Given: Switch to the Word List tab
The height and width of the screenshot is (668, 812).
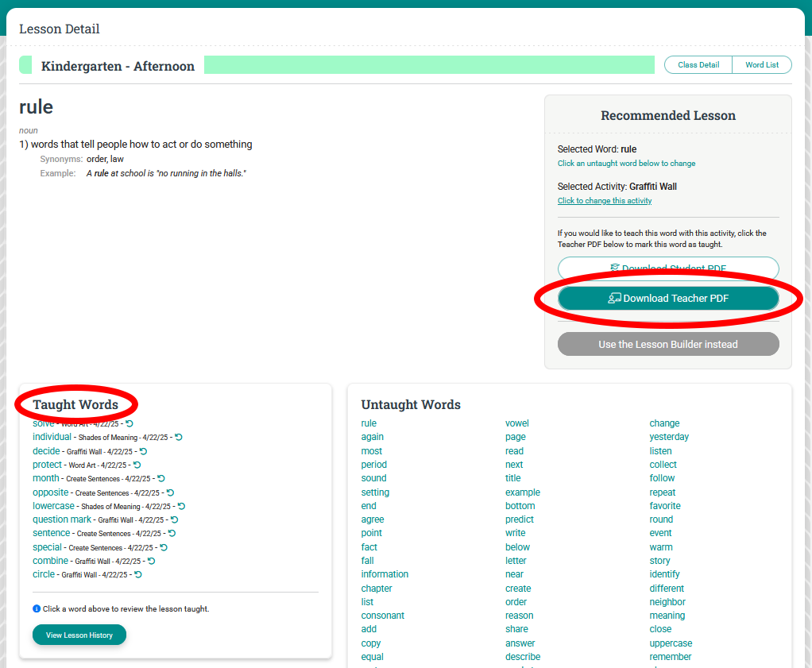Looking at the screenshot, I should (761, 65).
